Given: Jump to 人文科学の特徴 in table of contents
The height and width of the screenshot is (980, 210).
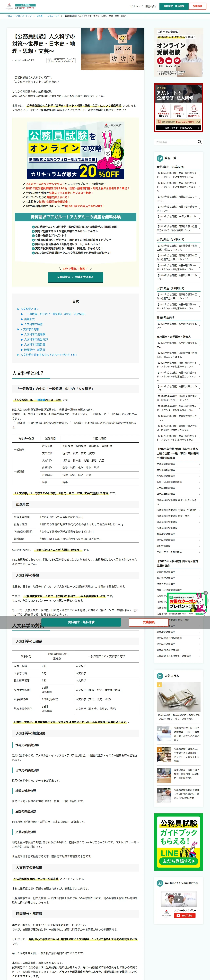Looking at the screenshot, I should [x=34, y=324].
